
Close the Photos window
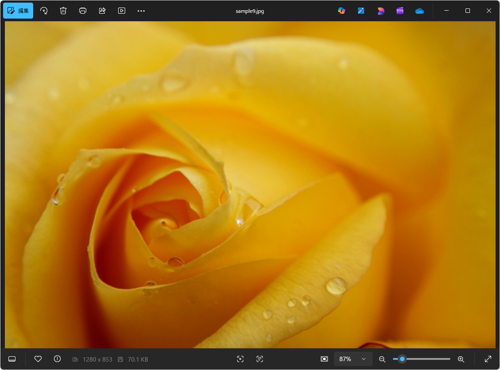pyautogui.click(x=489, y=11)
